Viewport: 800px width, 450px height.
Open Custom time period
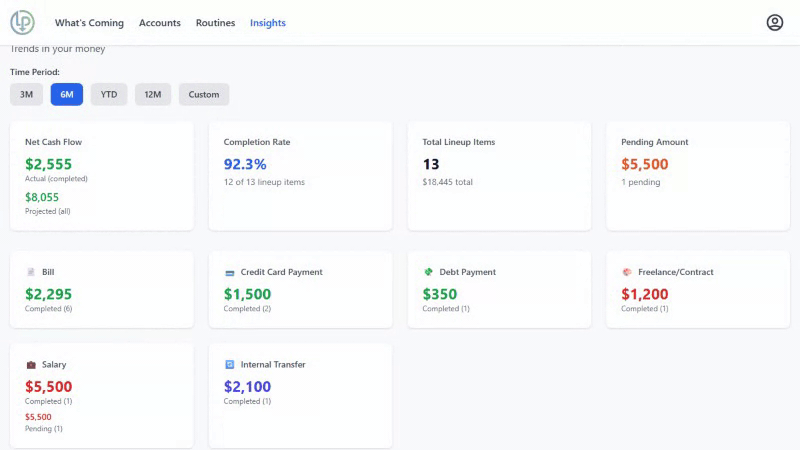pos(204,94)
